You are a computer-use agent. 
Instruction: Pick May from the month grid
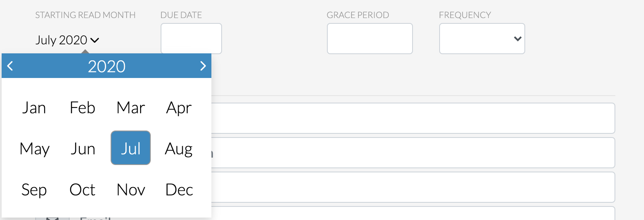[x=34, y=148]
